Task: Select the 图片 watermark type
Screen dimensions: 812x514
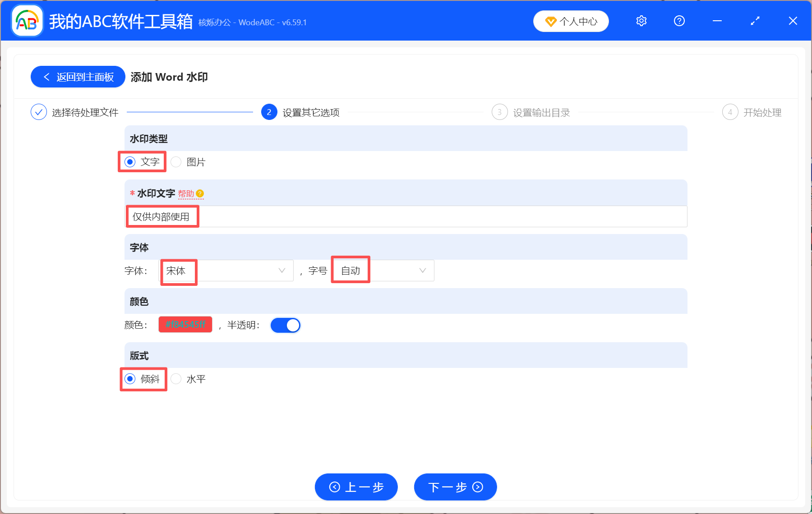Action: click(176, 162)
